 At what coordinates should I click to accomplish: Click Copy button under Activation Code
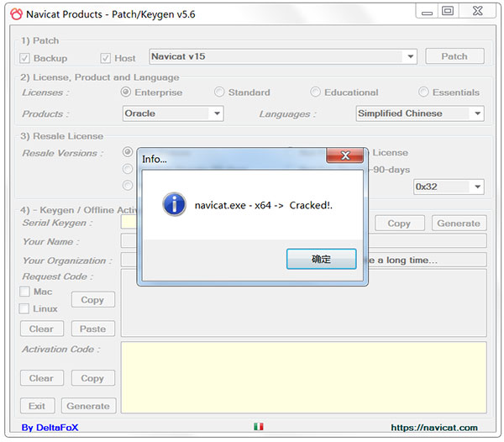tap(93, 378)
